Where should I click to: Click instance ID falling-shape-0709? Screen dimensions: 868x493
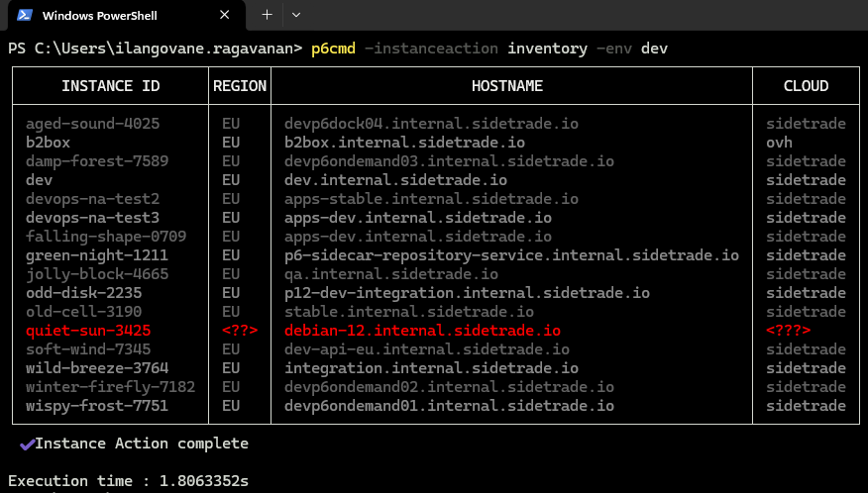(x=106, y=237)
